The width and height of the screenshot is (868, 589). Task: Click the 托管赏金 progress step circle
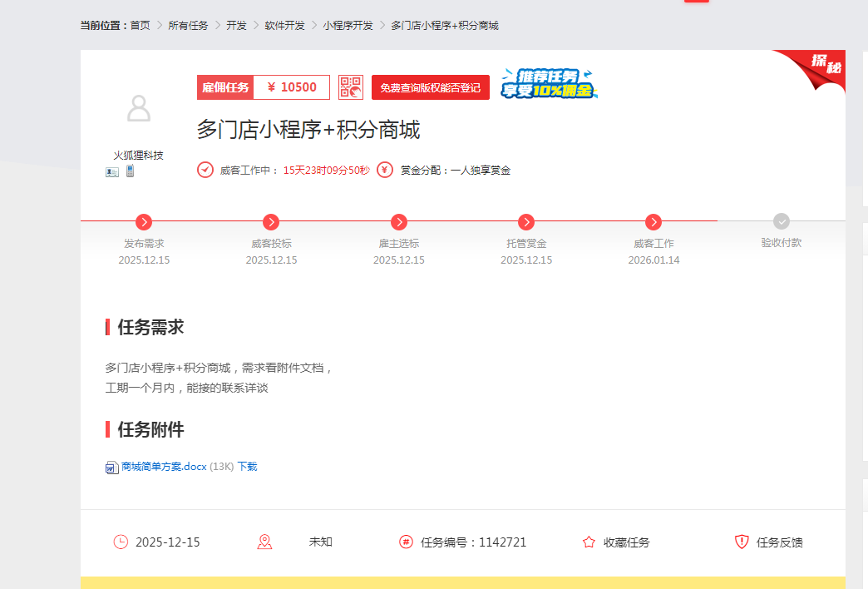[x=526, y=222]
